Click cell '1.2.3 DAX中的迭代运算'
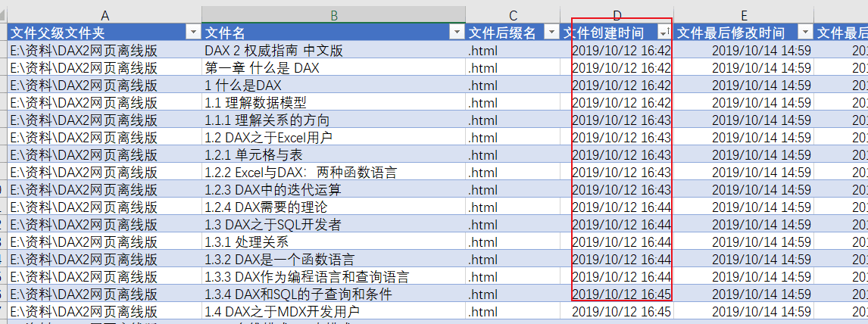The image size is (868, 324). pyautogui.click(x=334, y=190)
